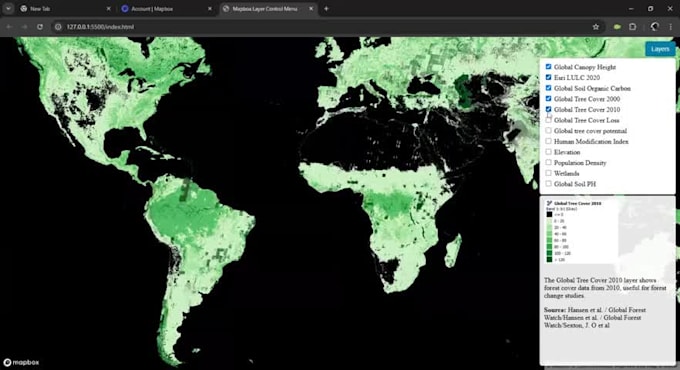Open the profile avatar icon
This screenshot has height=370, width=680.
pos(654,27)
